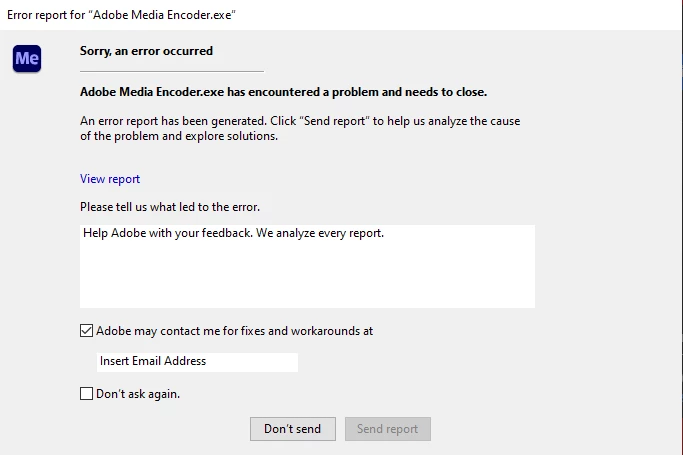Click the 'Please tell us what led to the error' label

point(170,207)
